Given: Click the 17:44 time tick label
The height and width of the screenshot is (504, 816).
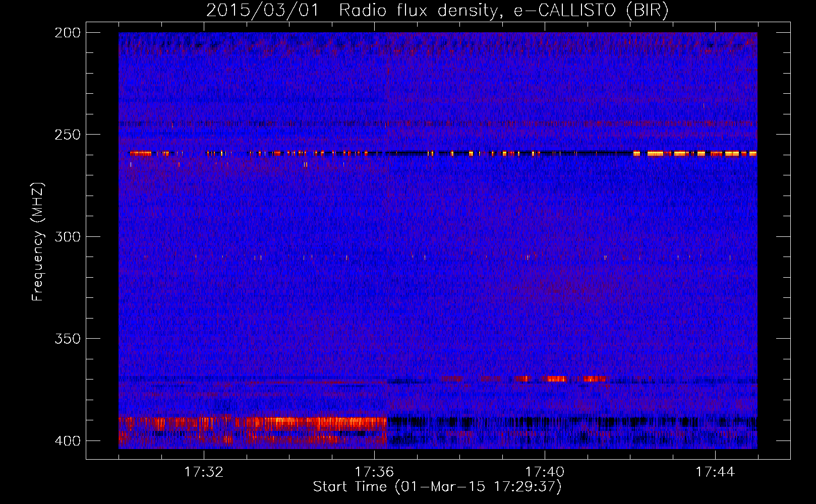Looking at the screenshot, I should point(715,472).
